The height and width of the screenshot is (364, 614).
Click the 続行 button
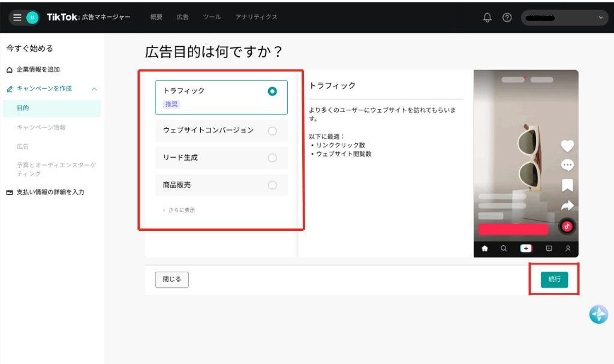click(554, 279)
